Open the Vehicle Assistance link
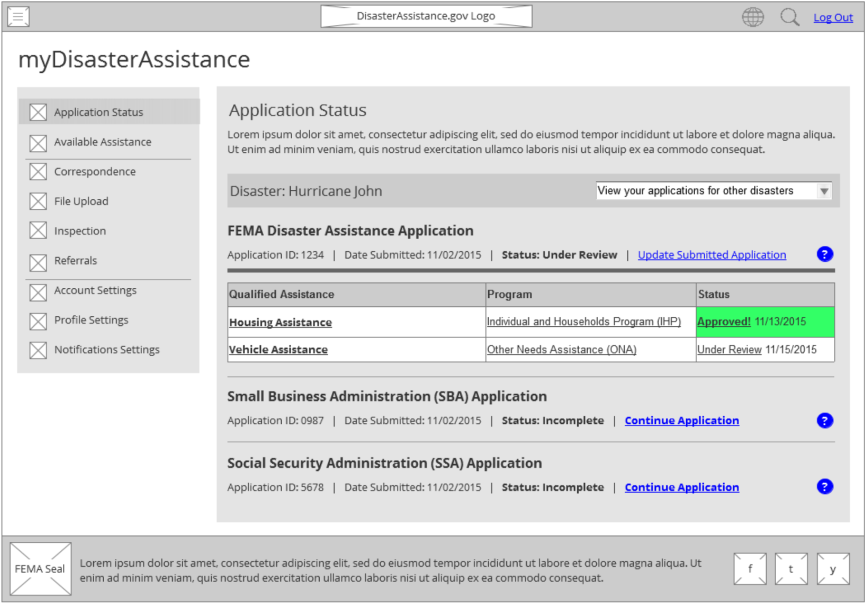The image size is (868, 605). pos(278,350)
